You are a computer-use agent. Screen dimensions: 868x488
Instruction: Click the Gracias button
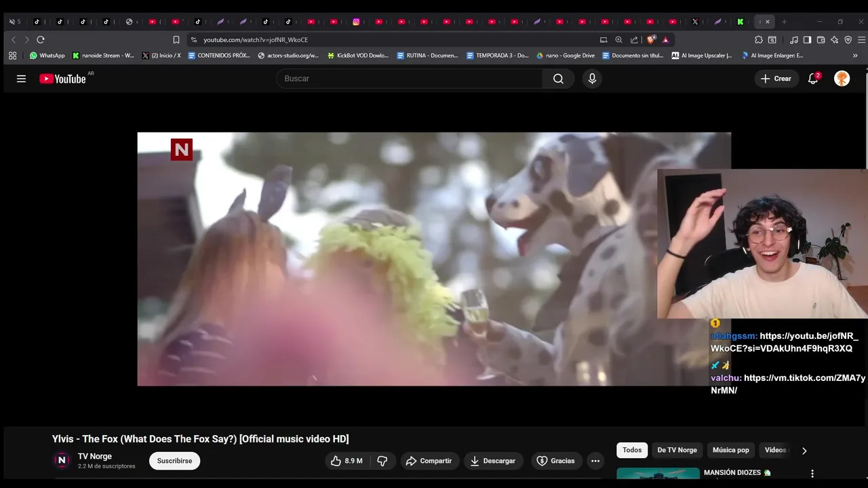click(x=555, y=461)
